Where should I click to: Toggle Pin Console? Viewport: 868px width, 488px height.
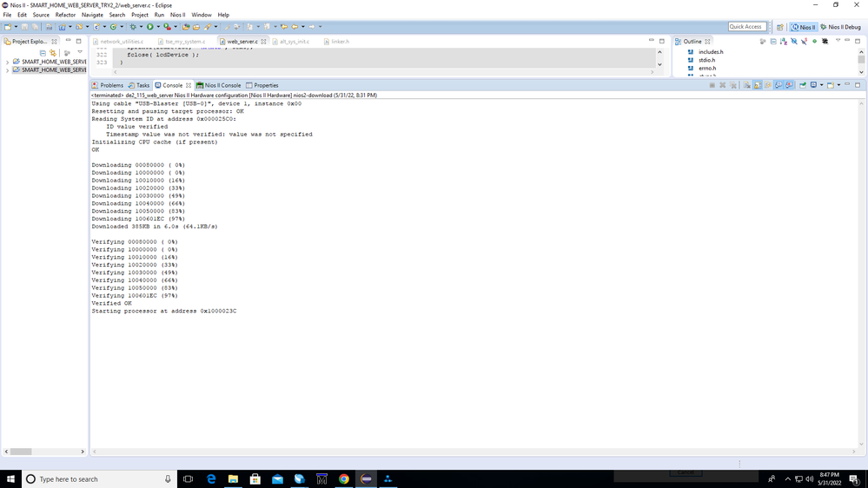point(803,85)
